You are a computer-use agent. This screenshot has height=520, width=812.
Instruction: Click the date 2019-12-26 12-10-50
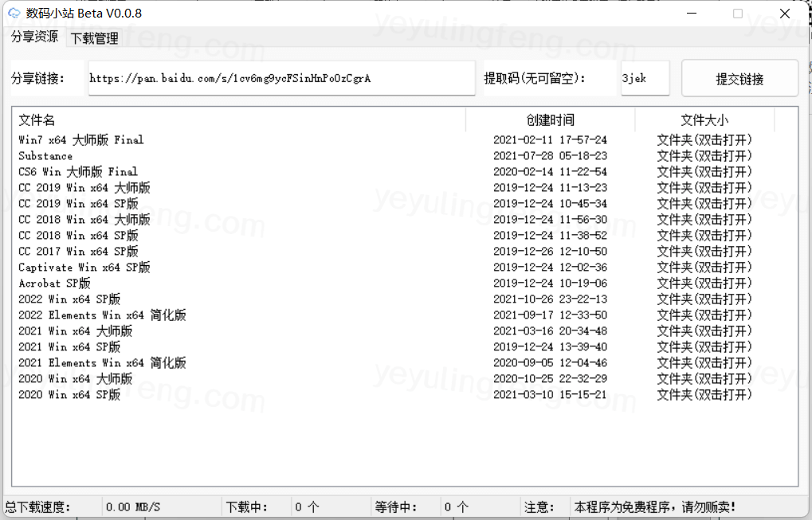(550, 252)
